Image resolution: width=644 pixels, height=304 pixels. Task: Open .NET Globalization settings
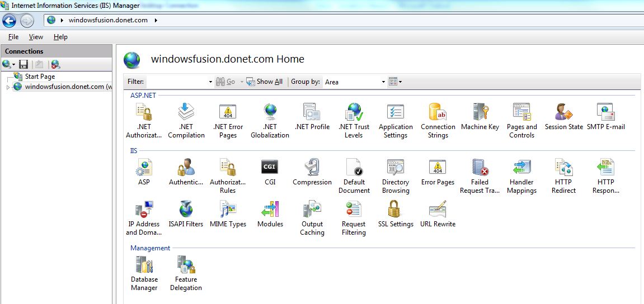270,120
